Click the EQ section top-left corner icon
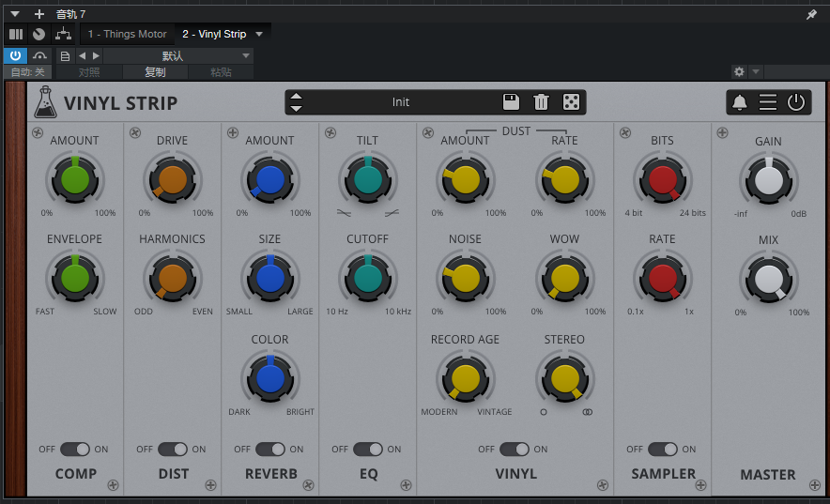 pyautogui.click(x=330, y=132)
